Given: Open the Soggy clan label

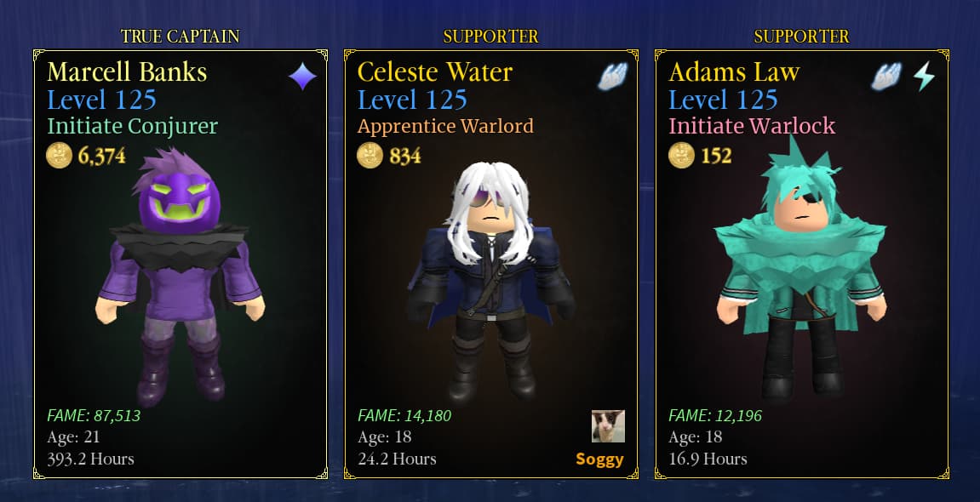Looking at the screenshot, I should pos(599,459).
